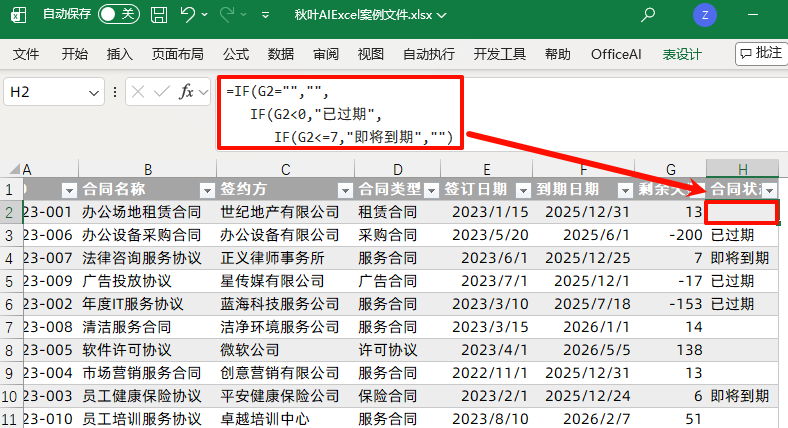Open the 合同名称 column filter dropdown
This screenshot has height=428, width=788.
(206, 190)
